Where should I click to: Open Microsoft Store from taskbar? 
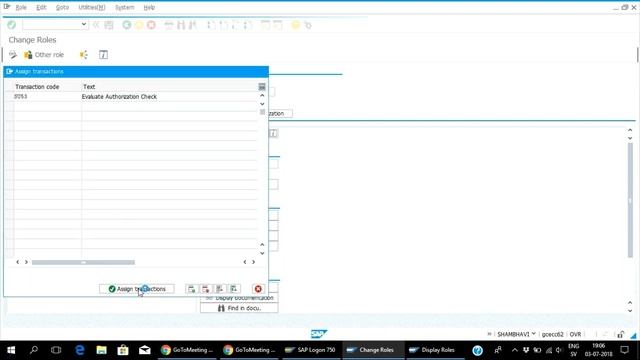pos(123,350)
